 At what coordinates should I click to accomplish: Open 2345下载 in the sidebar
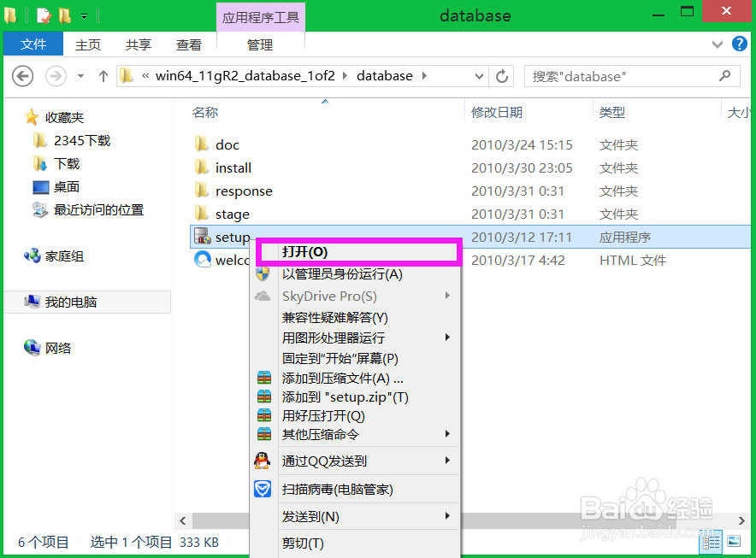click(x=82, y=140)
